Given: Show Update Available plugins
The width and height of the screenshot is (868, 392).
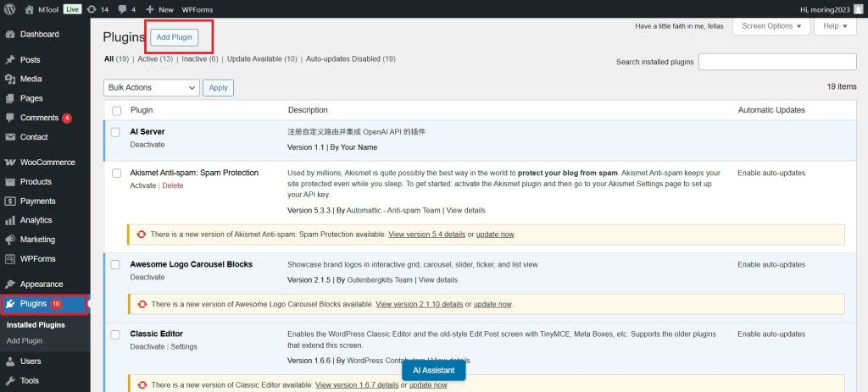Looking at the screenshot, I should [x=262, y=58].
